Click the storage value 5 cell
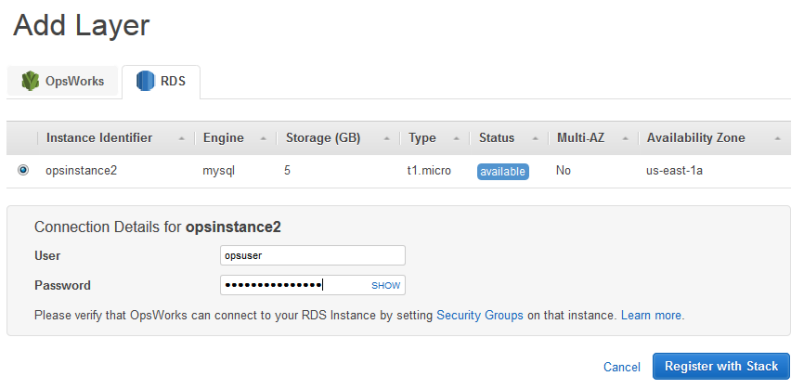Image resolution: width=800 pixels, height=386 pixels. coord(288,171)
